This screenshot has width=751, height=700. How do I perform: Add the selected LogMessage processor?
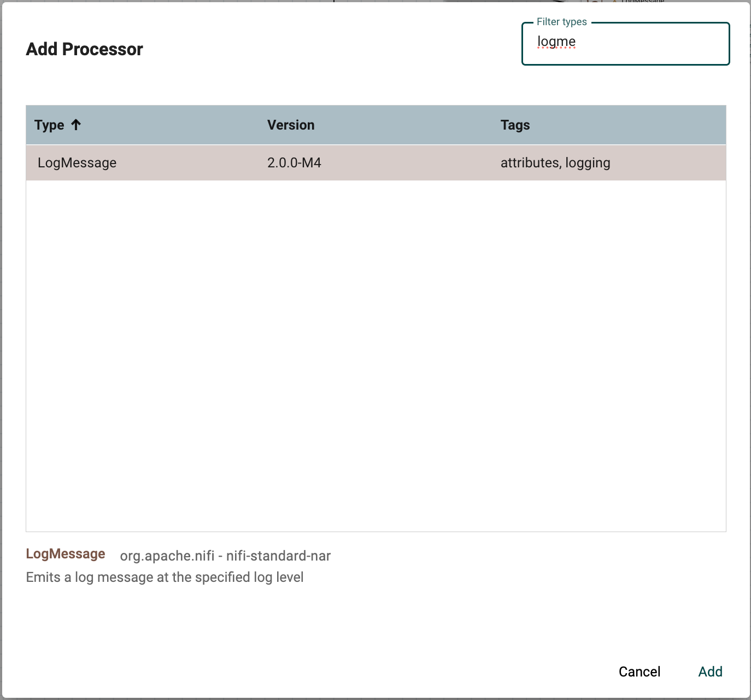coord(711,672)
